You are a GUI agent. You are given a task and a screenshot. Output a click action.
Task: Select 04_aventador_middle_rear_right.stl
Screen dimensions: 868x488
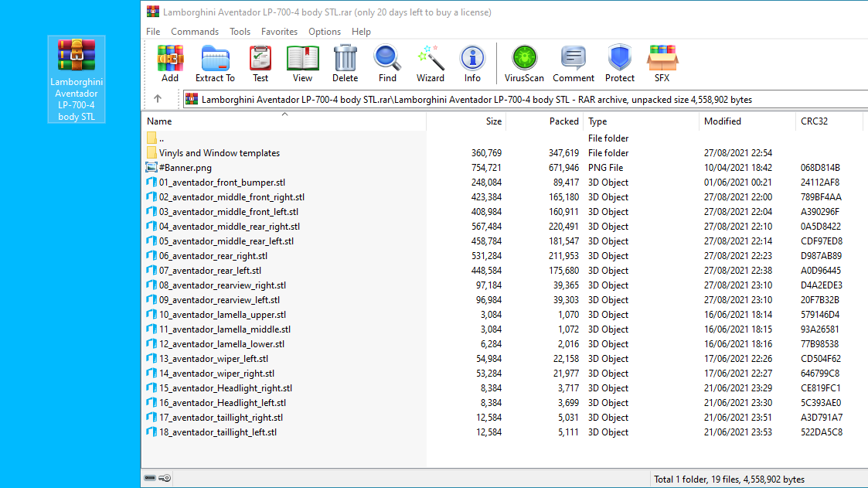(x=230, y=226)
